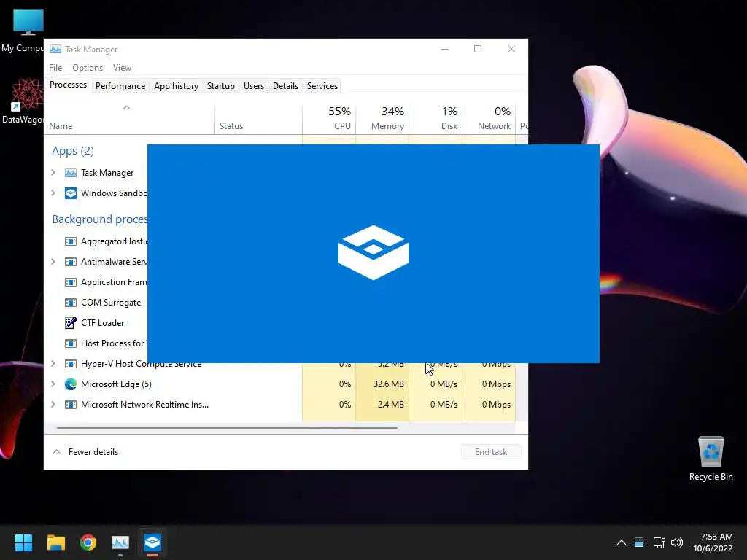Open the File menu
This screenshot has height=560, width=747.
click(55, 68)
